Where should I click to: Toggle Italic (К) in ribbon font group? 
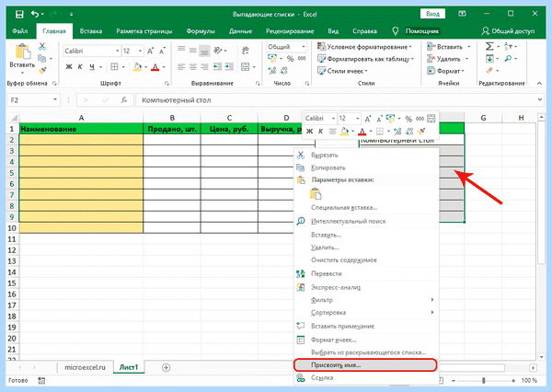point(80,67)
